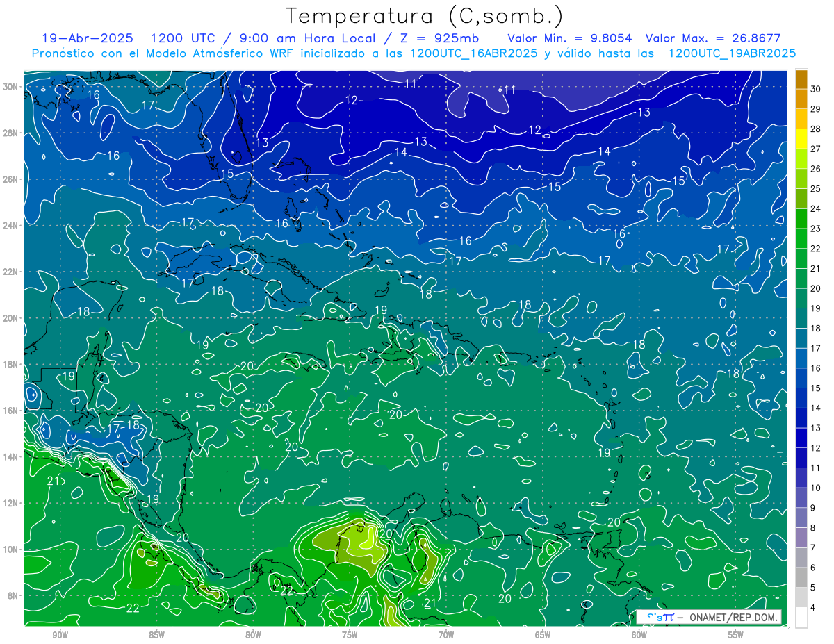This screenshot has height=644, width=834.
Task: Click the 20N latitude axis label
Action: coord(11,318)
